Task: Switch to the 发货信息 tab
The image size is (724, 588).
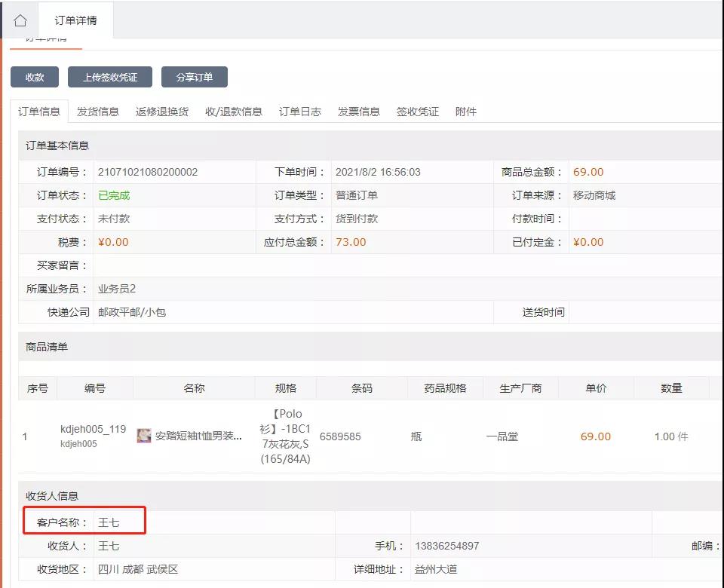Action: 98,112
